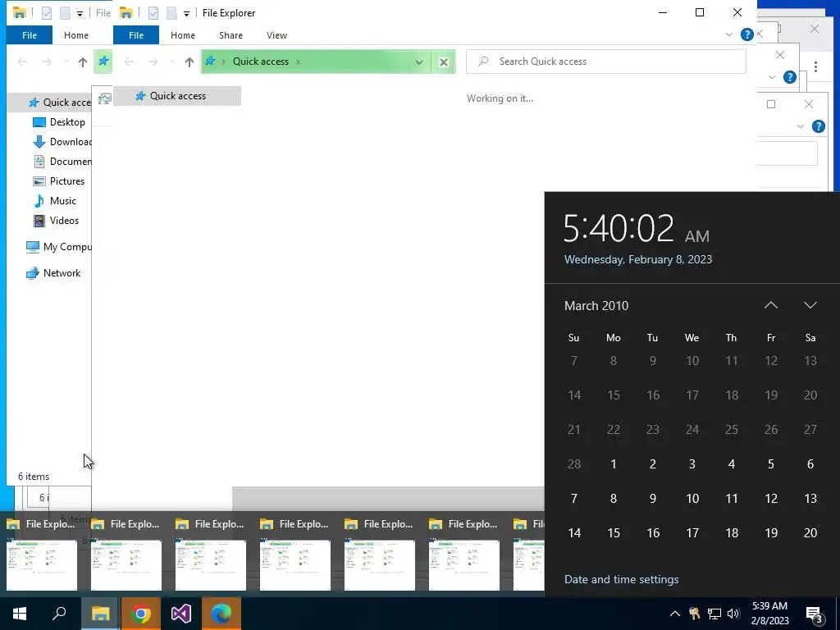Click the Music note icon in navigation pane
The image size is (840, 630).
tap(39, 201)
